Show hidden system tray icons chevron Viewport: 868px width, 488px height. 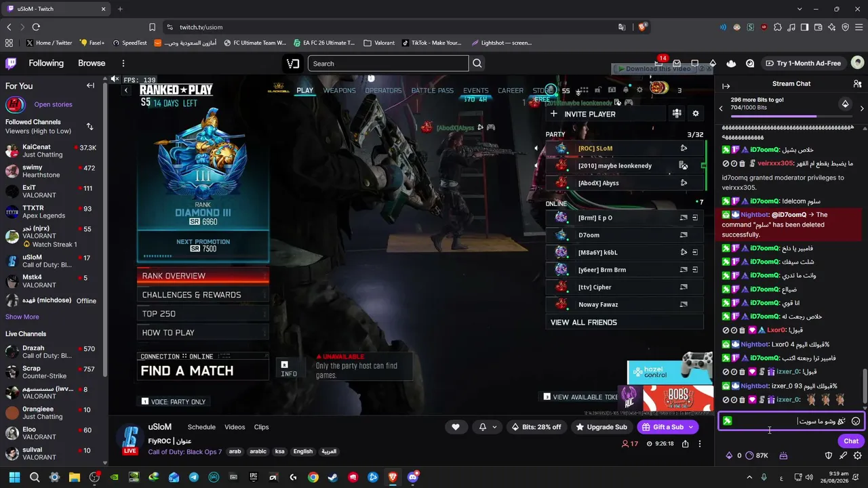(x=749, y=477)
